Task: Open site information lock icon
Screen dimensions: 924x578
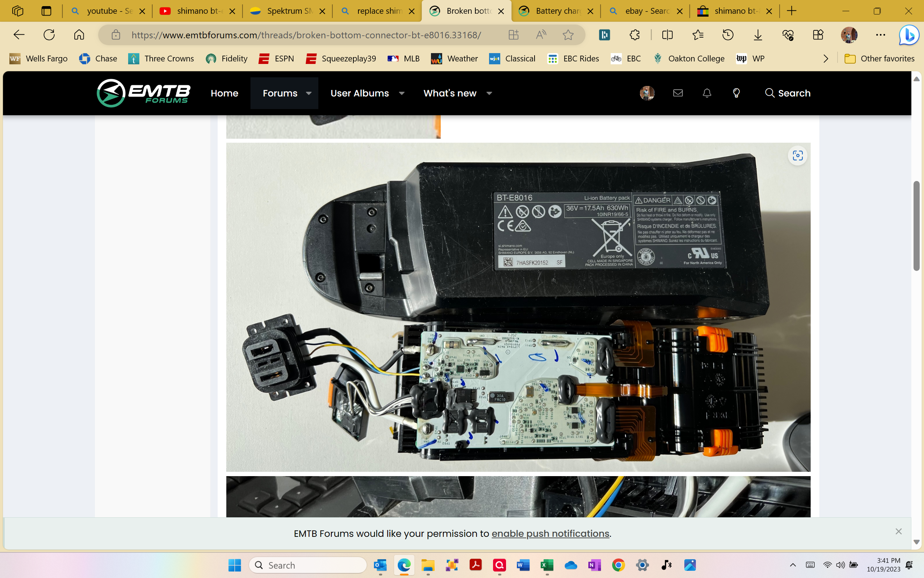Action: point(116,35)
